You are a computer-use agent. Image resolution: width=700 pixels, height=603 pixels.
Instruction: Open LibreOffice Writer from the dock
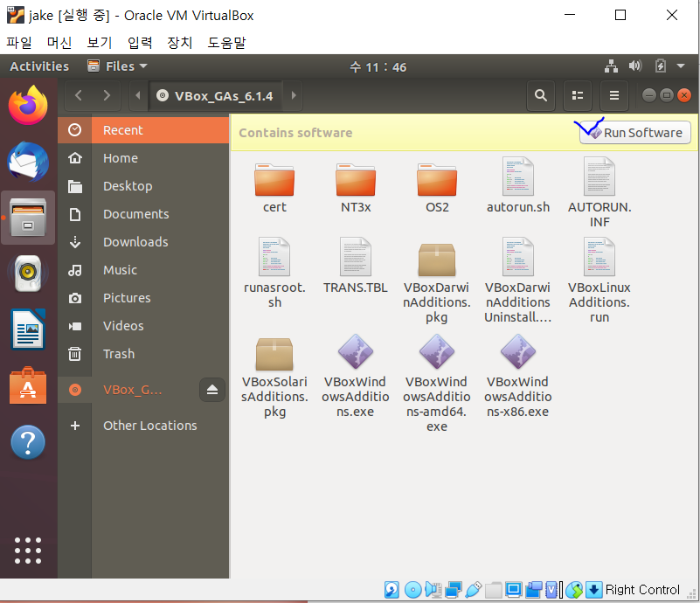pos(28,329)
